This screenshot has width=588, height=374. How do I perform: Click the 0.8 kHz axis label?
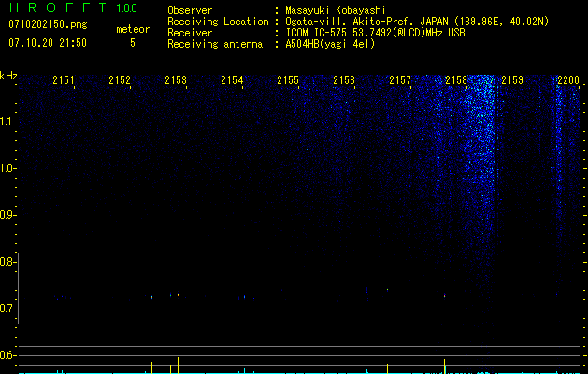pyautogui.click(x=7, y=262)
